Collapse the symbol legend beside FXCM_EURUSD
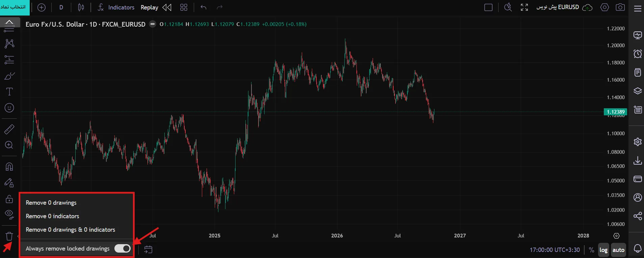The image size is (644, 258). pyautogui.click(x=153, y=24)
